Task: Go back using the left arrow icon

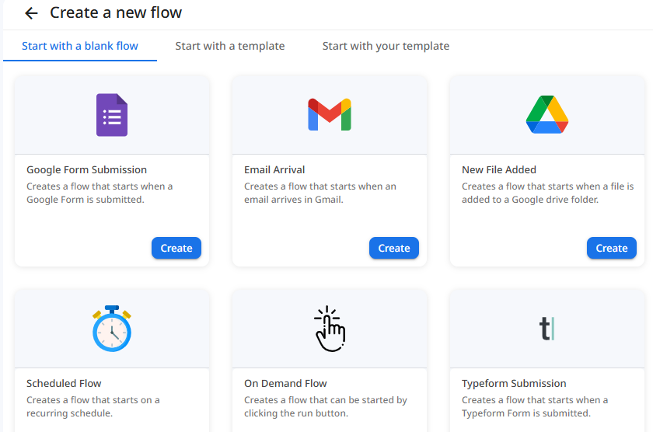Action: click(x=31, y=13)
